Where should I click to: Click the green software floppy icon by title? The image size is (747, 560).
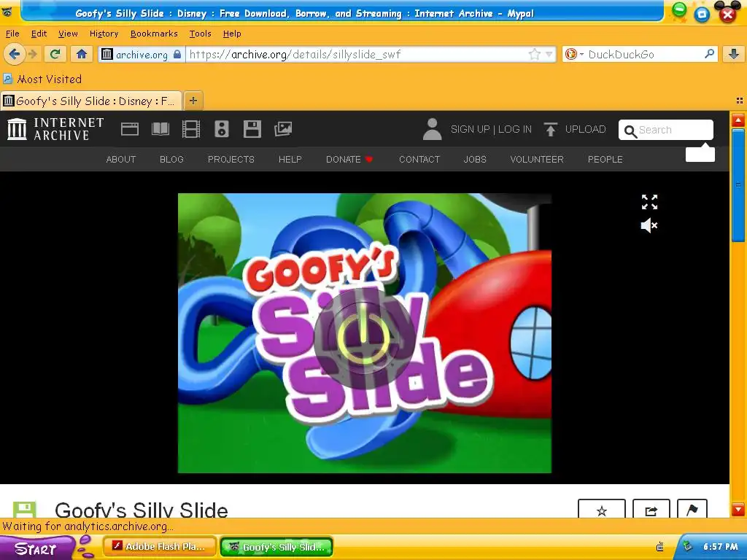coord(24,510)
